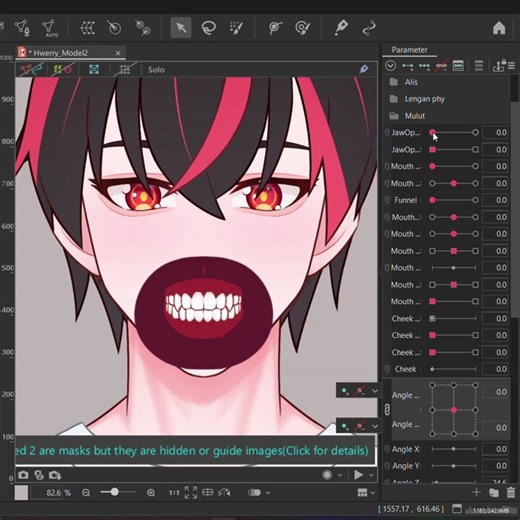This screenshot has height=520, width=520.
Task: Click the Angle Y parameter slider
Action: point(454,466)
